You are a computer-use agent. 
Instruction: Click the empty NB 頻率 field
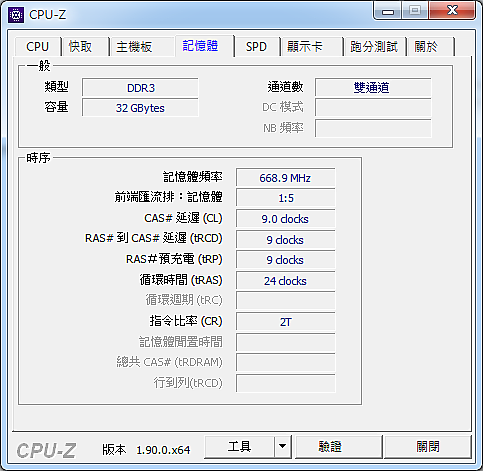coord(373,128)
